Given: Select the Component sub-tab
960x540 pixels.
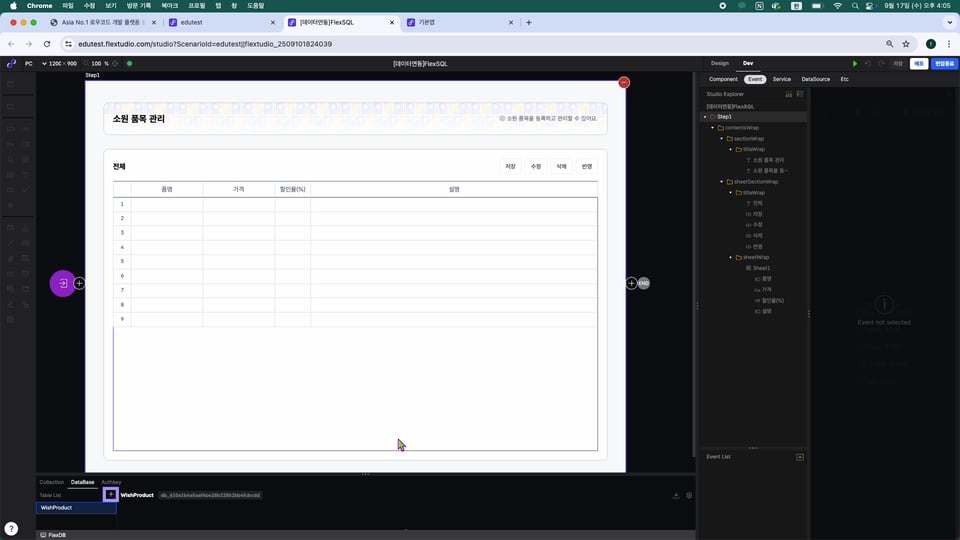Looking at the screenshot, I should tap(723, 80).
